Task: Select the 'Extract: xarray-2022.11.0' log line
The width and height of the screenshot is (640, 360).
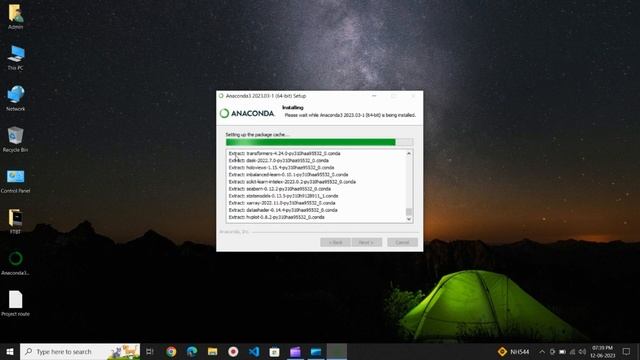Action: click(282, 203)
